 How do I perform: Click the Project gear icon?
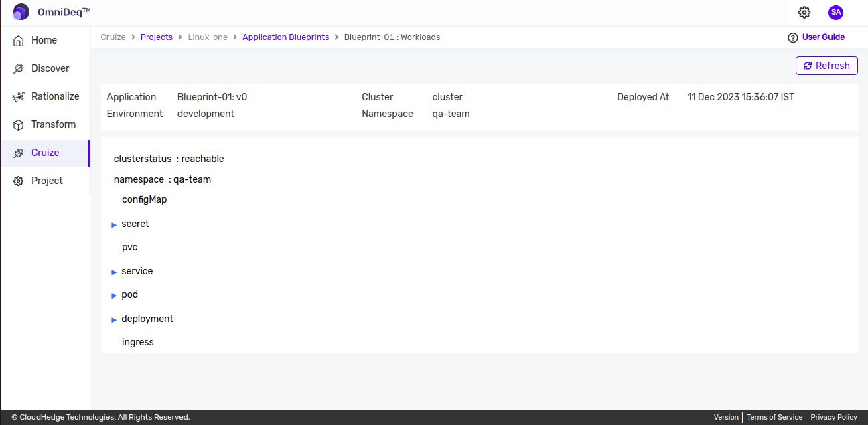coord(19,181)
